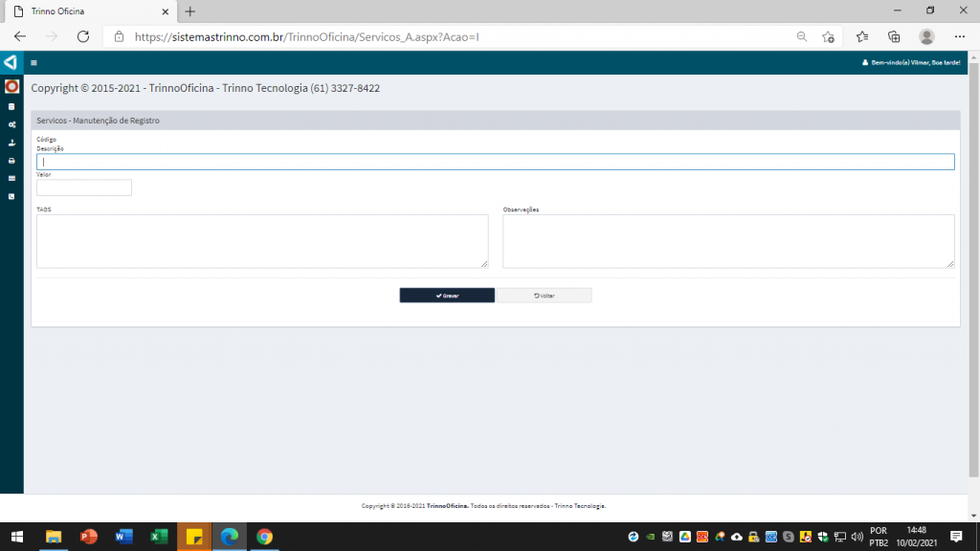Viewport: 980px width, 551px height.
Task: Click the Voltar back button
Action: (544, 296)
